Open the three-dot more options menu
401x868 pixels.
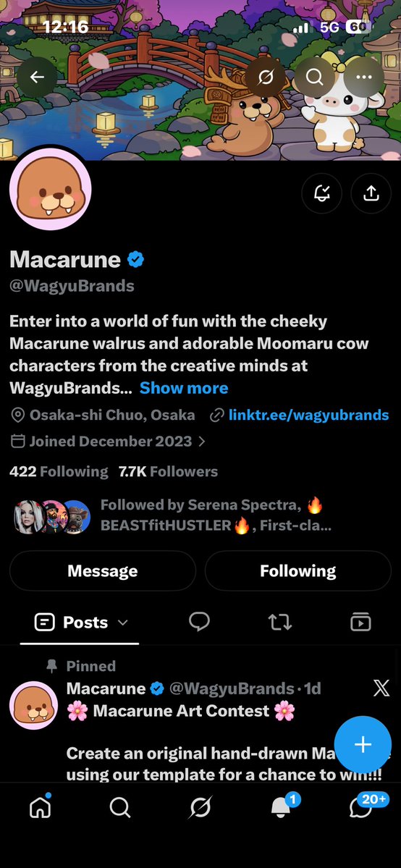coord(364,77)
